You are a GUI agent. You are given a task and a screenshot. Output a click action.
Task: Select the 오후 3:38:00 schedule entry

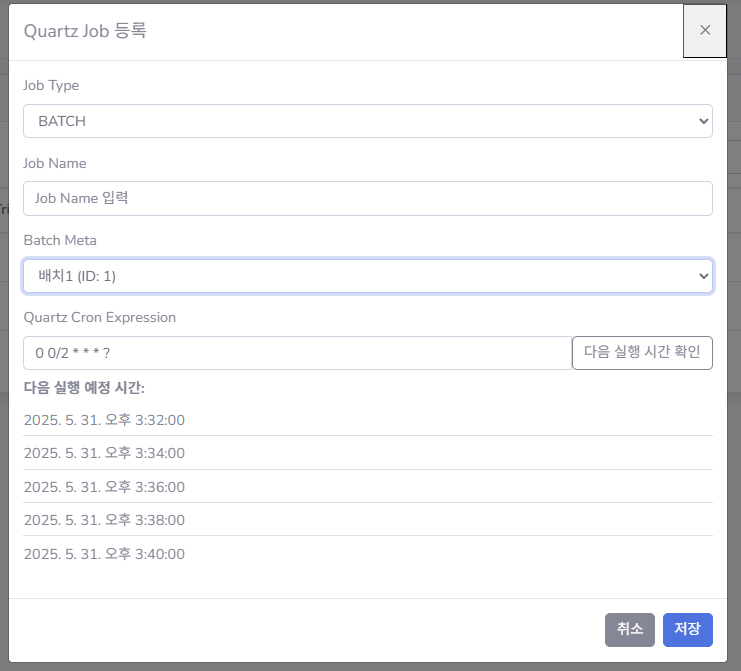tap(368, 519)
